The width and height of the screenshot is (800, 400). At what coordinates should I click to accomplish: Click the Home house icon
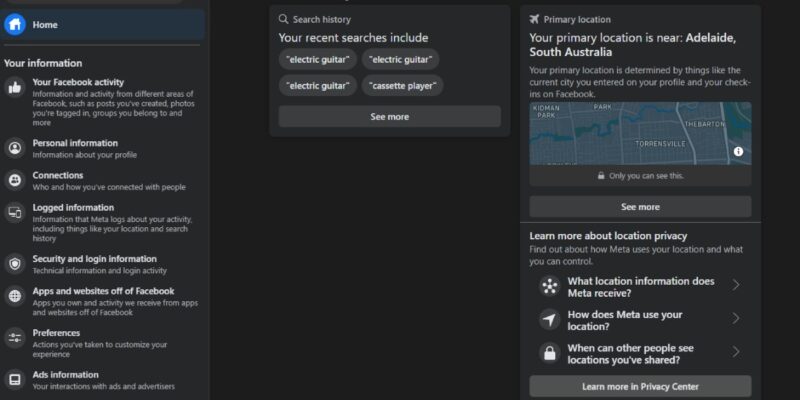point(15,25)
